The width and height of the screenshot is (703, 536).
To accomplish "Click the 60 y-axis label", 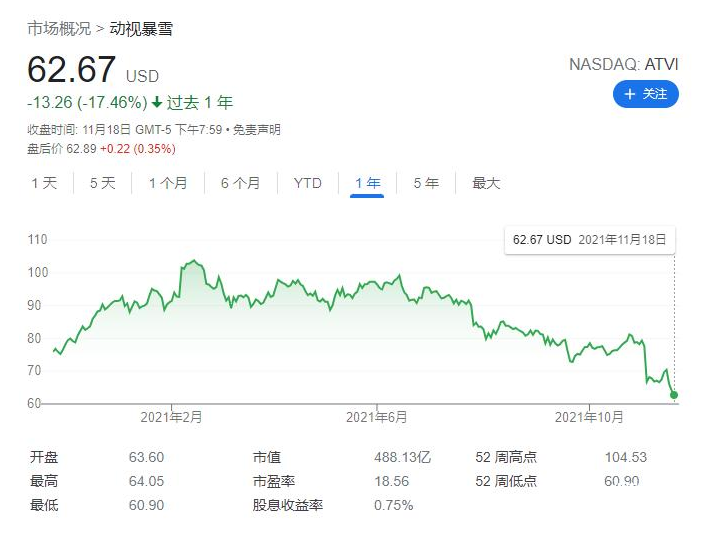I will [x=34, y=403].
